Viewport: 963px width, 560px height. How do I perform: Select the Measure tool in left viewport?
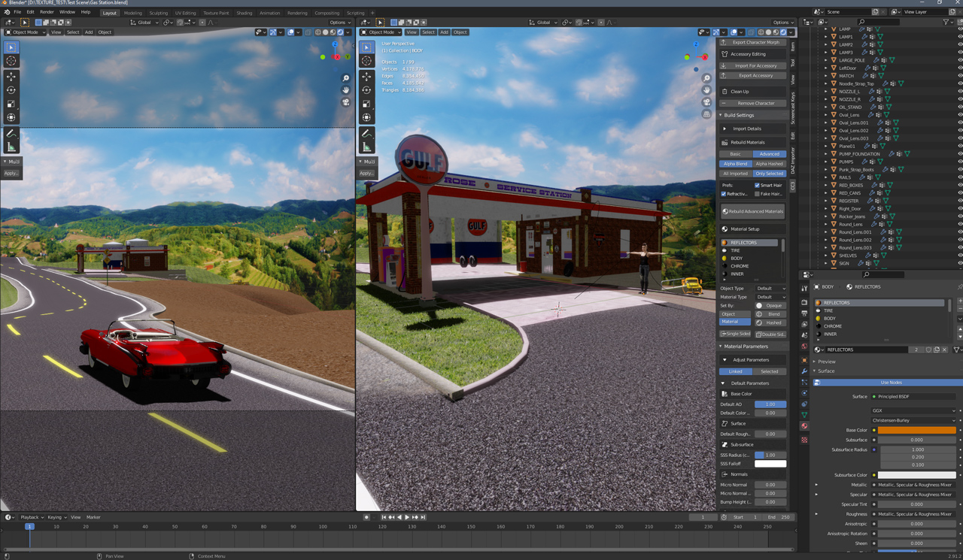click(x=11, y=147)
